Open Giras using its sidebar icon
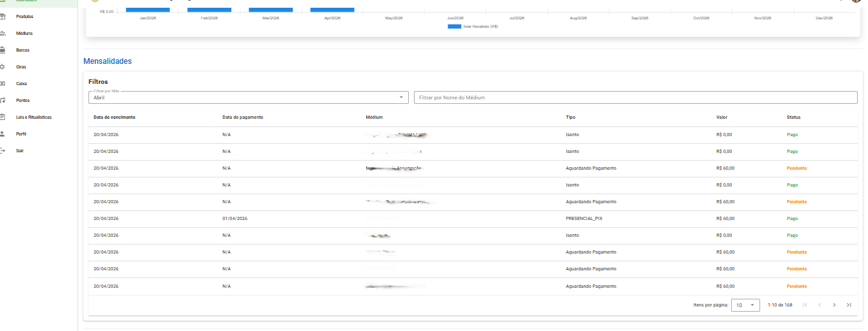 pyautogui.click(x=3, y=66)
